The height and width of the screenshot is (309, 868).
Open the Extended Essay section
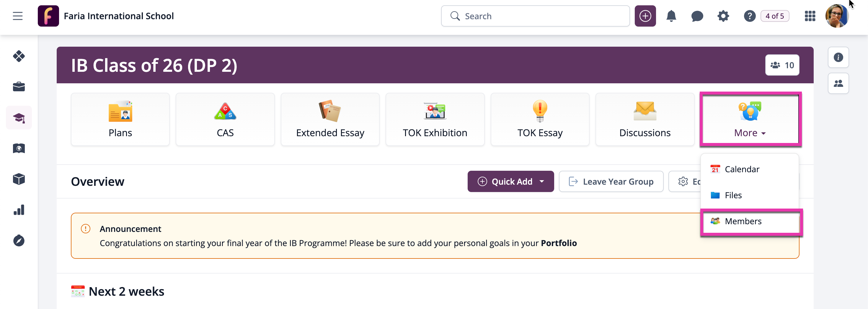point(330,119)
